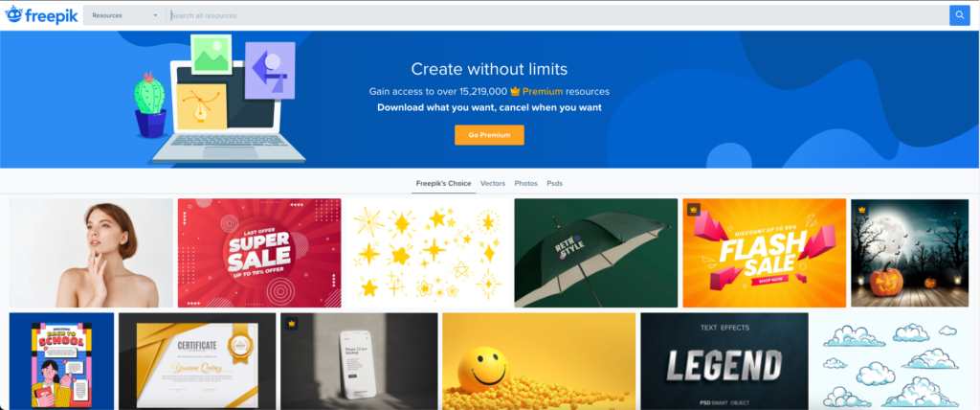Open the Certificate template thumbnail
980x410 pixels.
197,361
